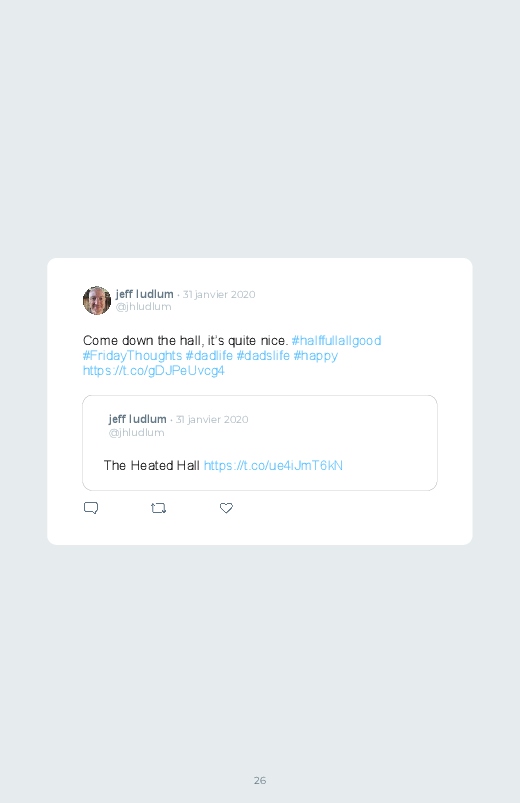Open the quoted tweet text The Heated Hall

click(152, 466)
